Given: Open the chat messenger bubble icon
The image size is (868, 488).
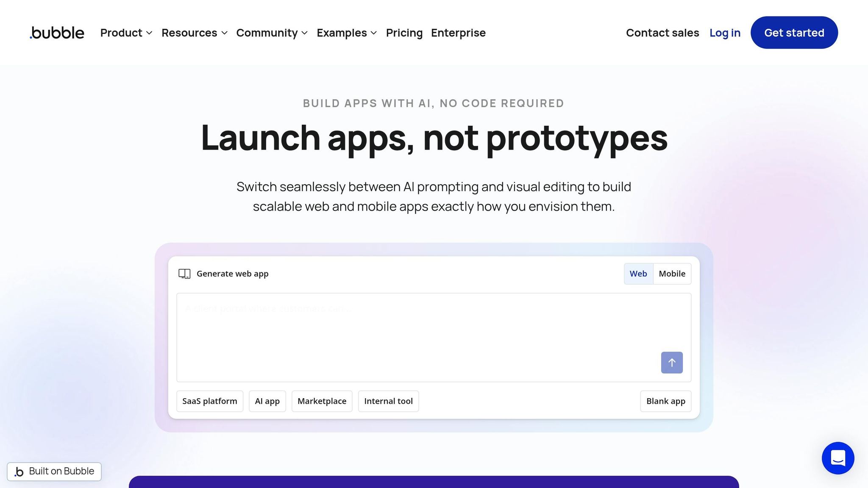Looking at the screenshot, I should [x=837, y=458].
